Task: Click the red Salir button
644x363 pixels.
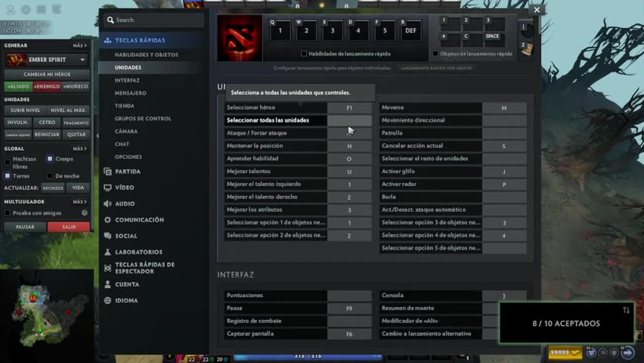Action: pyautogui.click(x=69, y=227)
